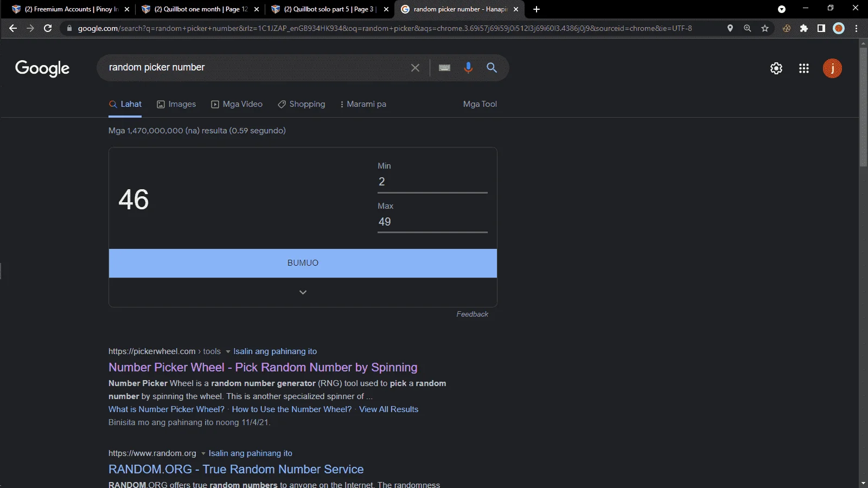
Task: Open What is Number Picker Wheel link
Action: (167, 409)
